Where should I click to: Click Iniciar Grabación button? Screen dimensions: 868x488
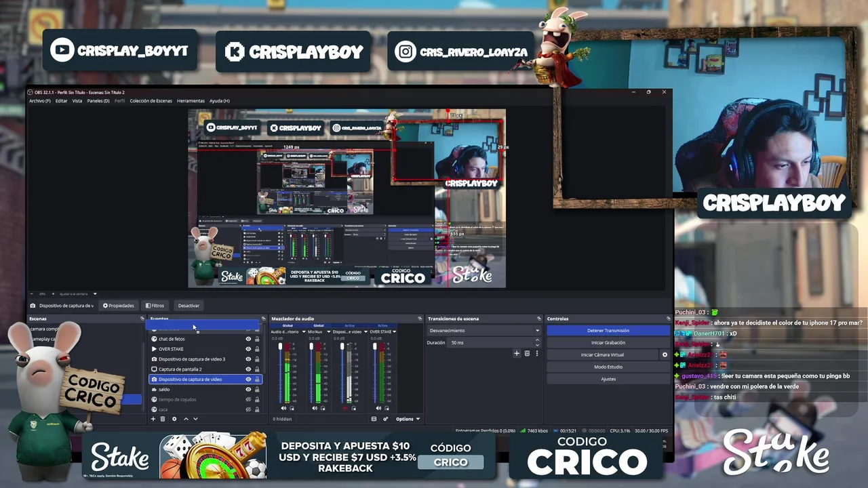(x=608, y=342)
